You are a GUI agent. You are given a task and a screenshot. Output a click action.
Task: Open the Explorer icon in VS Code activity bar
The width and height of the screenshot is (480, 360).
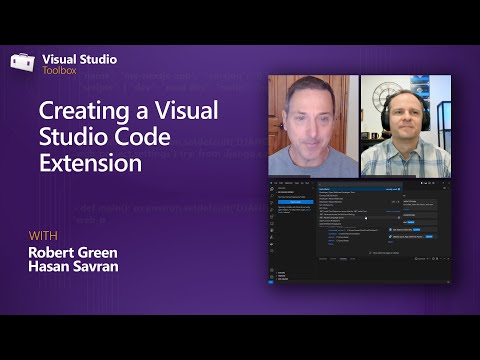pyautogui.click(x=272, y=189)
